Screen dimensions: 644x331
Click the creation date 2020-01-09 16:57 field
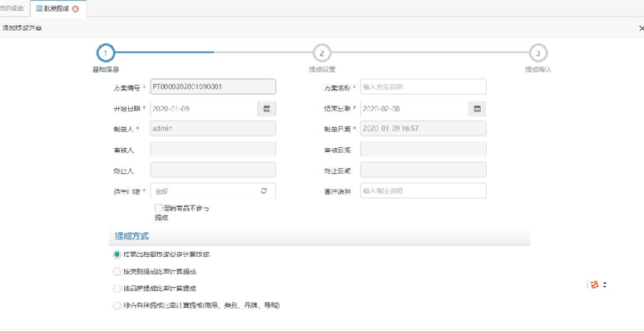click(x=424, y=129)
